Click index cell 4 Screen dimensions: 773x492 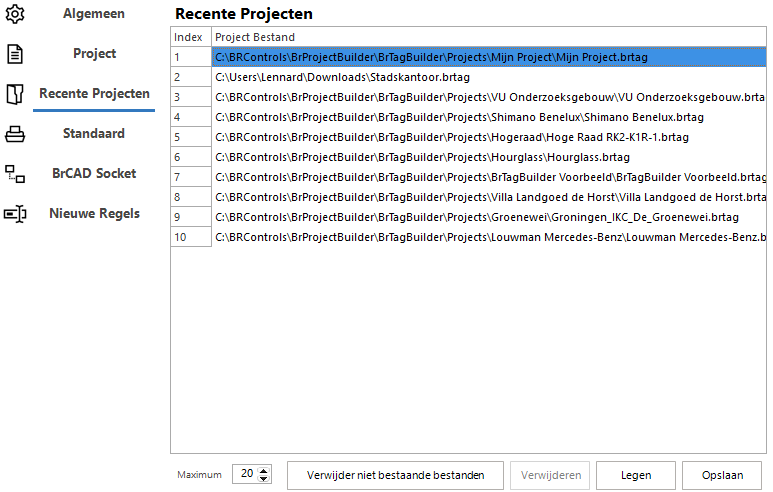click(x=191, y=117)
